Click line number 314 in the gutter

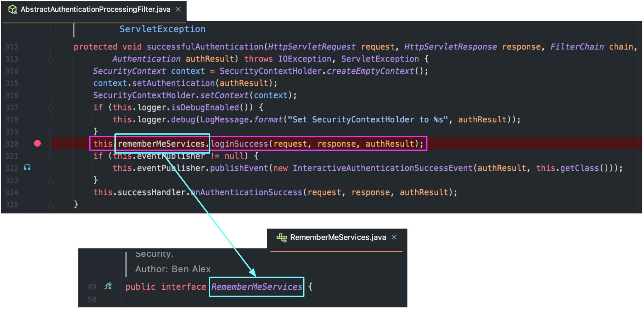[x=11, y=71]
